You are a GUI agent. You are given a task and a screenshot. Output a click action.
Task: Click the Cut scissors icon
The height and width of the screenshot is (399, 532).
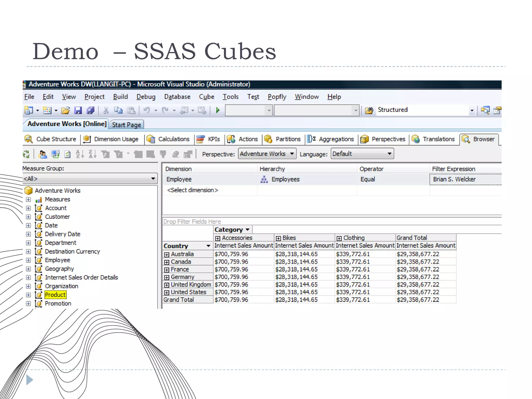click(x=106, y=110)
